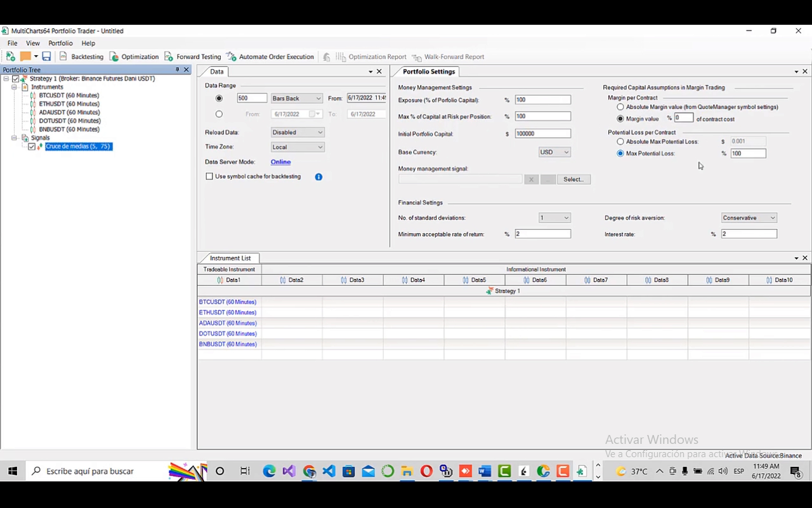The image size is (812, 508).
Task: Click Automate Order Execution toolbar button
Action: (270, 57)
